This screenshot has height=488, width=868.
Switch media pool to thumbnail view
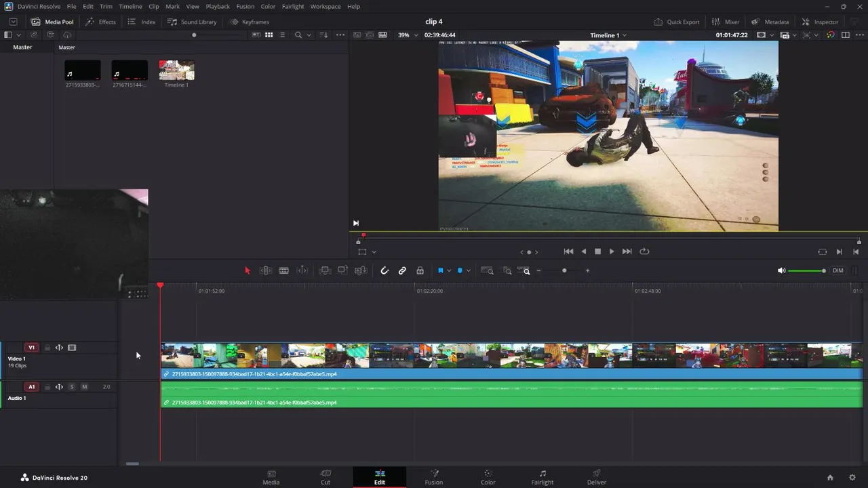[x=269, y=35]
